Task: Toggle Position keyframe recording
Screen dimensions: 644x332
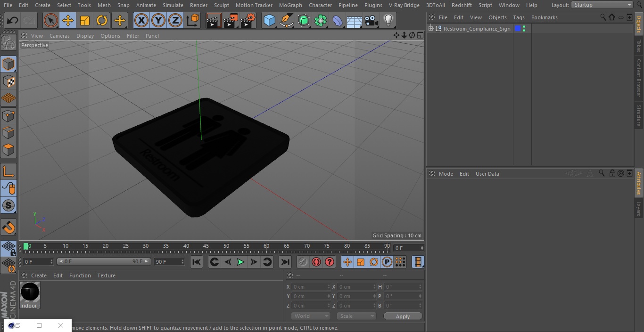Action: [x=347, y=262]
